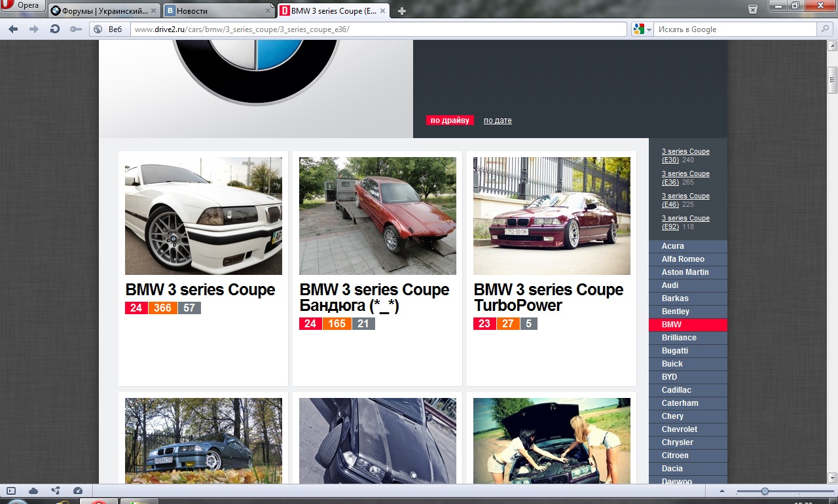
Task: Select Acura in the brand list
Action: click(688, 246)
